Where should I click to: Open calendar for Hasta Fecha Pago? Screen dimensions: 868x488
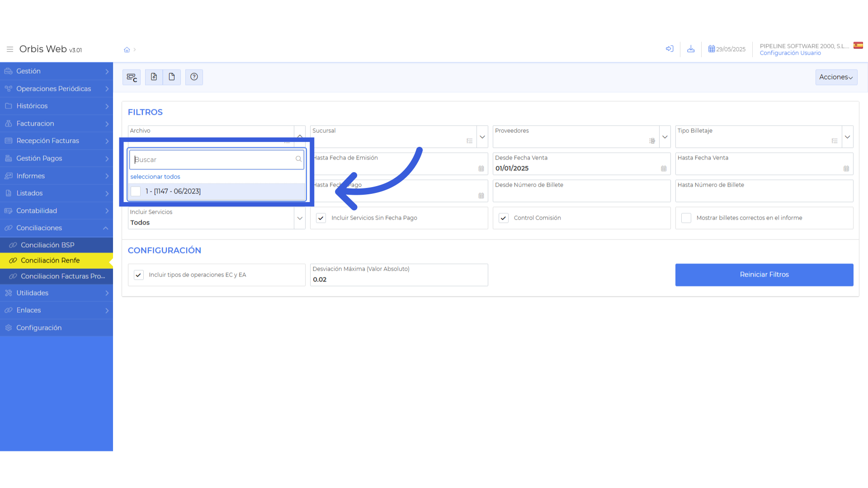pyautogui.click(x=481, y=196)
